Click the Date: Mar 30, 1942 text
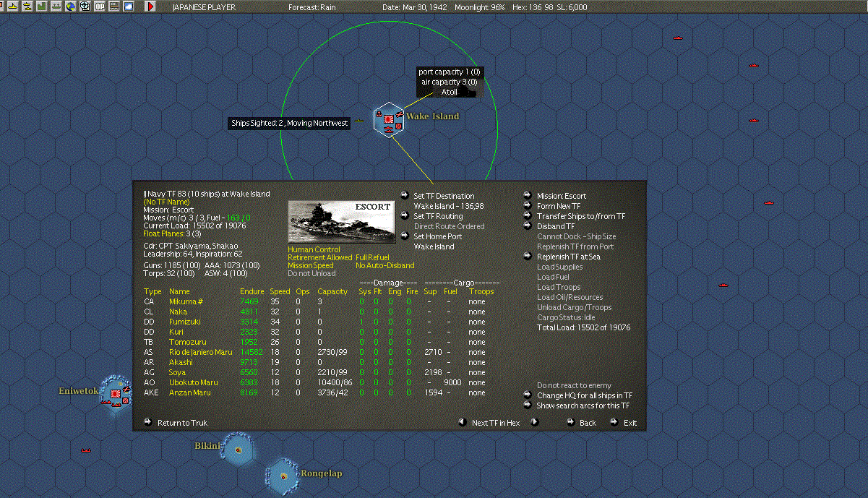The height and width of the screenshot is (498, 868). click(x=414, y=7)
